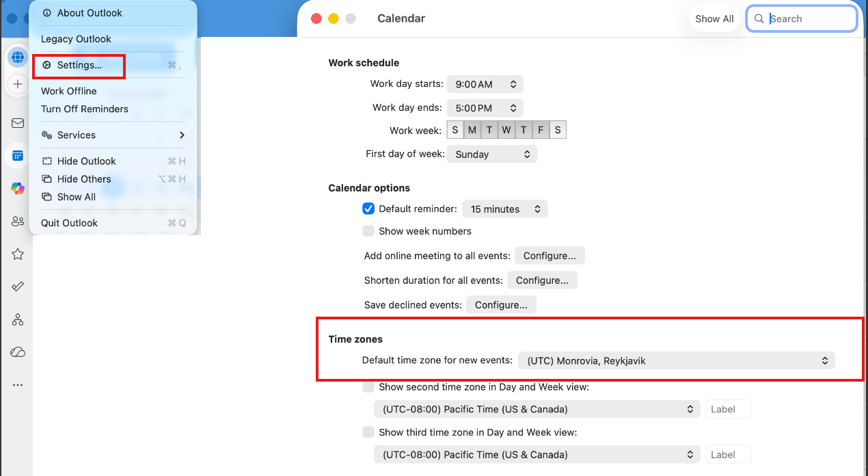Open Copilot from the colorful sidebar icon

tap(18, 189)
